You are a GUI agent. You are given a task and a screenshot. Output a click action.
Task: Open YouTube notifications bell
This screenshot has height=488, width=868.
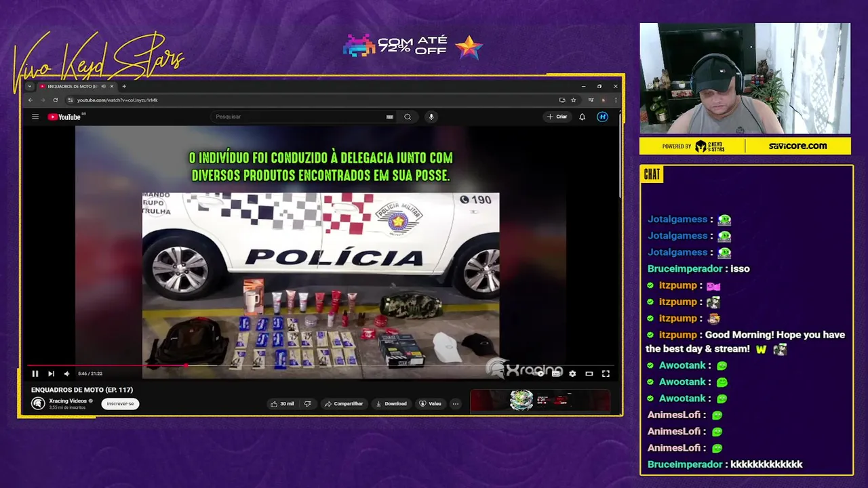(582, 117)
